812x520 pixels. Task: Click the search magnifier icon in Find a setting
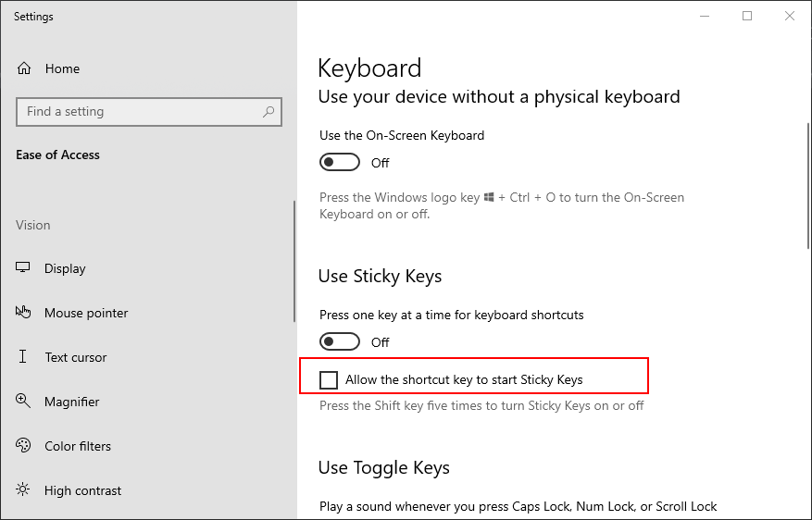click(x=269, y=111)
